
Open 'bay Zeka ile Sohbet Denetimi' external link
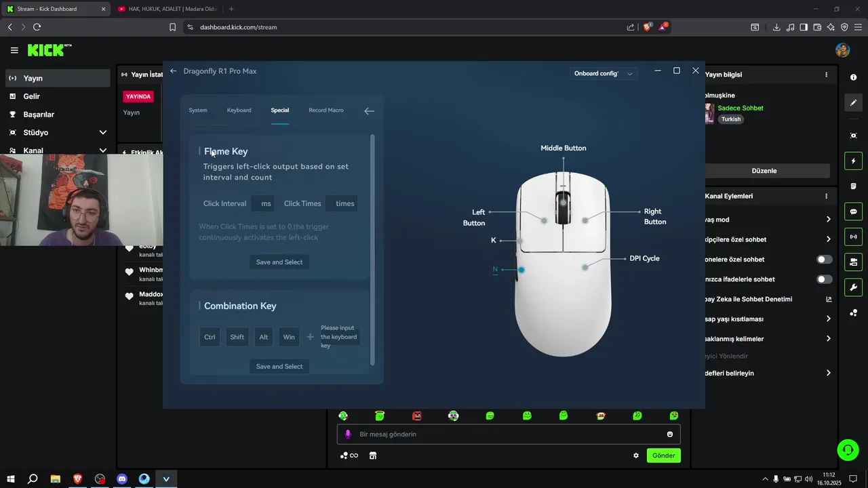(829, 299)
